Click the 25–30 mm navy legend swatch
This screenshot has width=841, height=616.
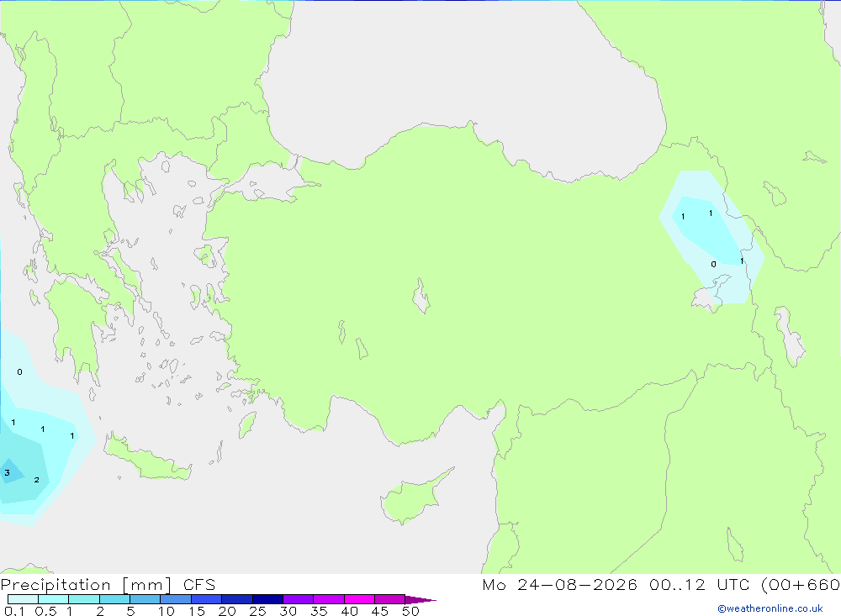[x=267, y=599]
